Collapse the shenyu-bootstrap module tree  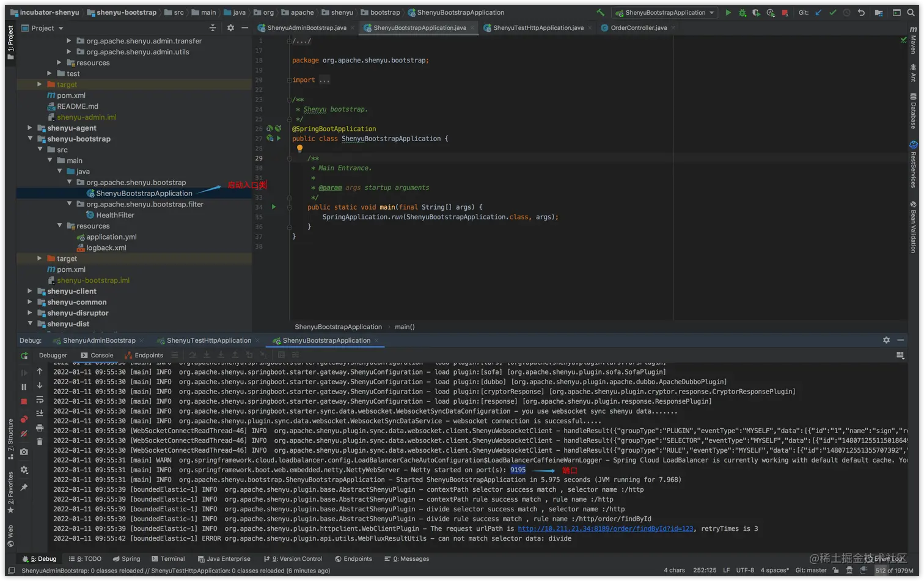coord(30,139)
